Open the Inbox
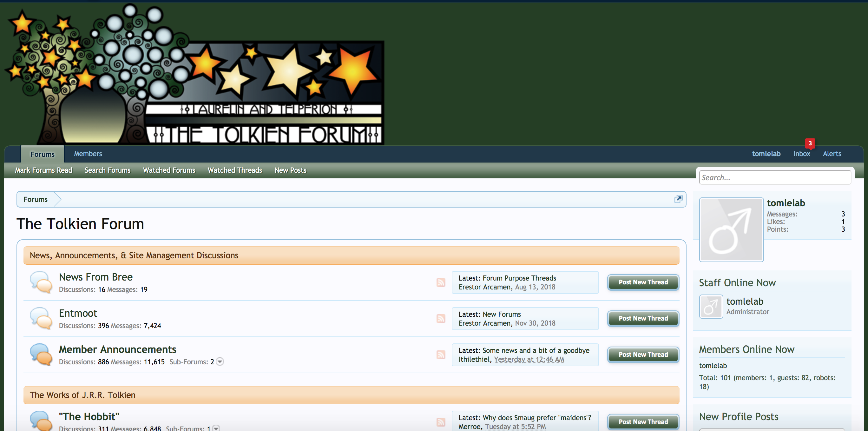 click(802, 154)
